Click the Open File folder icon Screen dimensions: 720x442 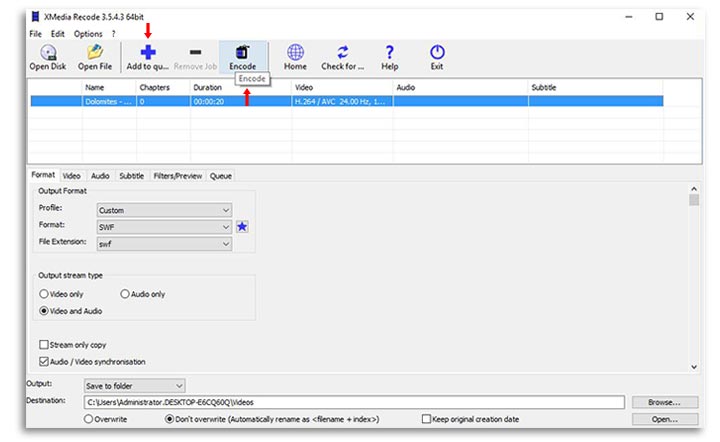click(95, 53)
